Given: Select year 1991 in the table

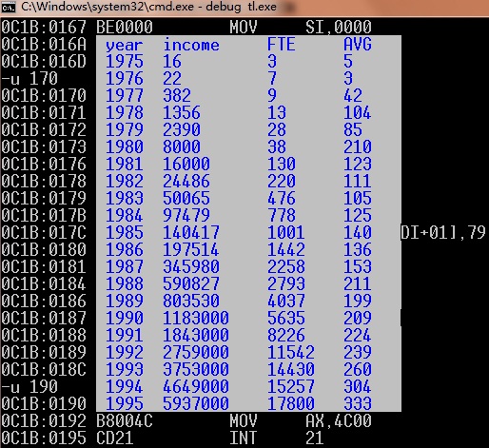Looking at the screenshot, I should point(125,335).
